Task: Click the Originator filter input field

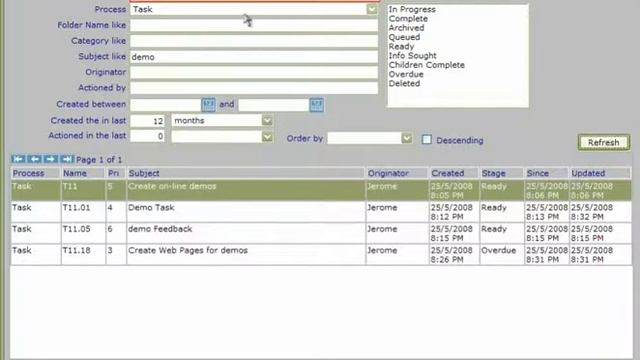Action: (254, 72)
